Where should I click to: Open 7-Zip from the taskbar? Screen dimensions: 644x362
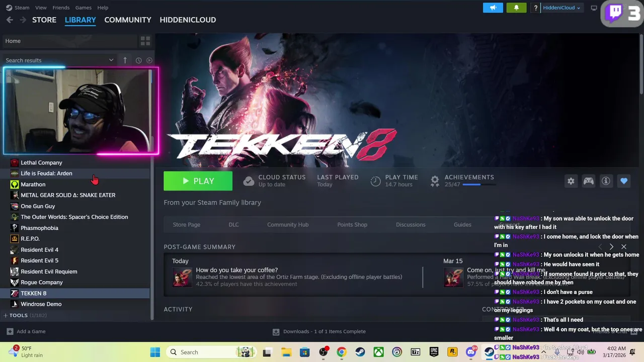(x=416, y=352)
